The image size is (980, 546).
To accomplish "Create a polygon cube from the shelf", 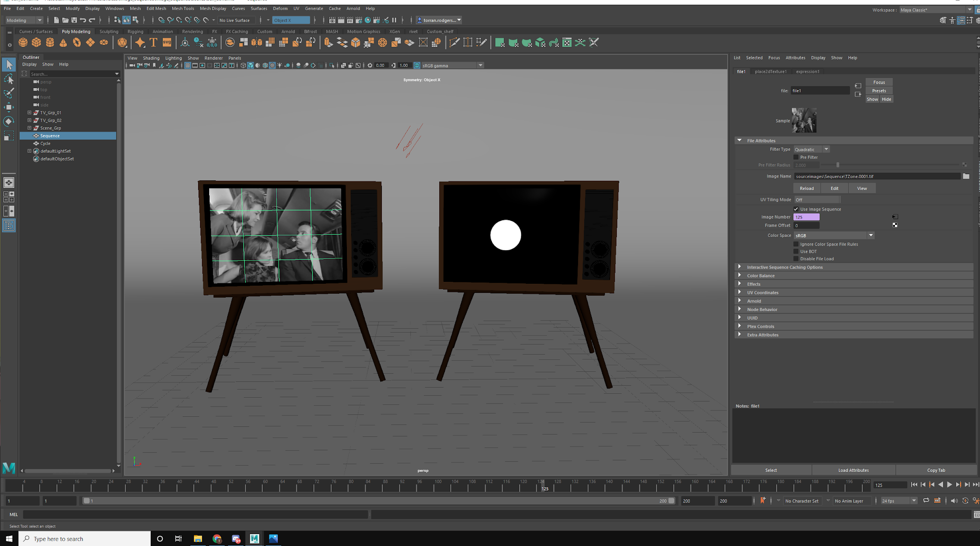I will 37,42.
